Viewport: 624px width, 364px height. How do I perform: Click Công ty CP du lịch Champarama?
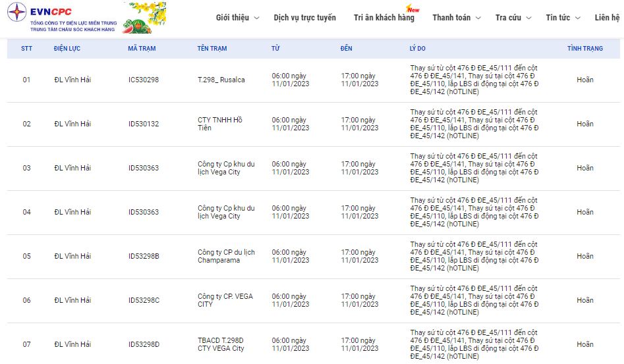[226, 256]
